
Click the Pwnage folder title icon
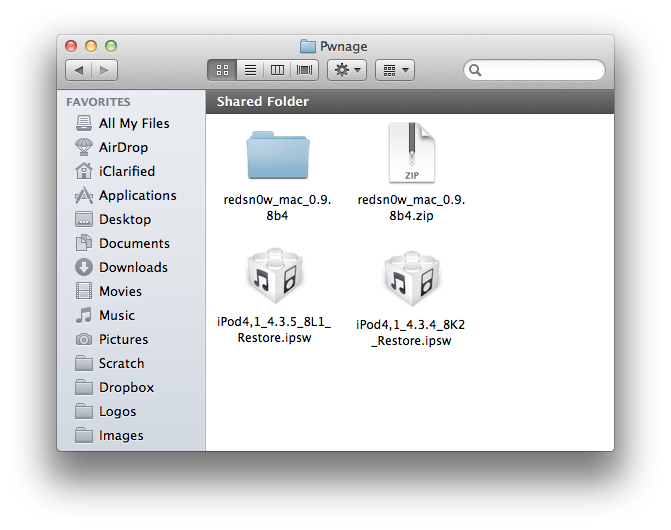pos(307,46)
